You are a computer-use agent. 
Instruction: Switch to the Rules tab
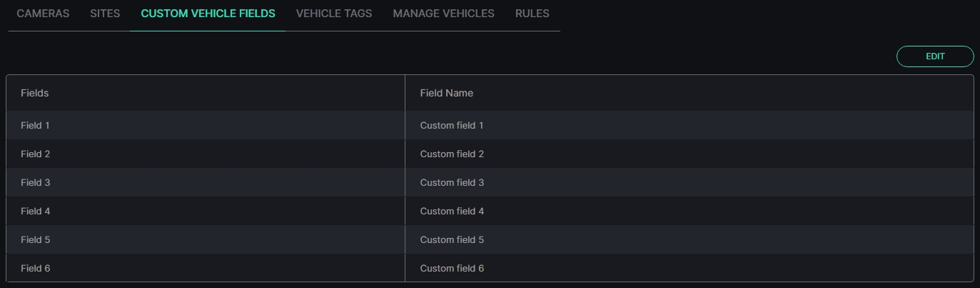coord(532,14)
